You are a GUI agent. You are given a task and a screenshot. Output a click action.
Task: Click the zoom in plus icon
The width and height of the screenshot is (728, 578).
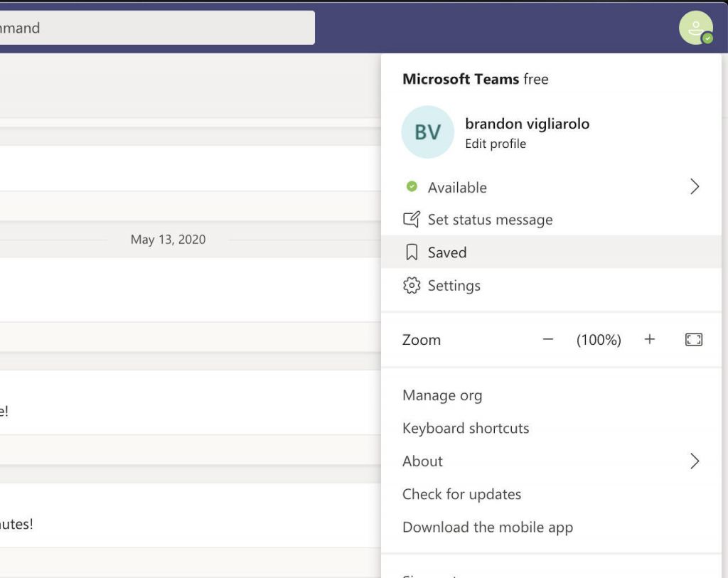(x=649, y=340)
